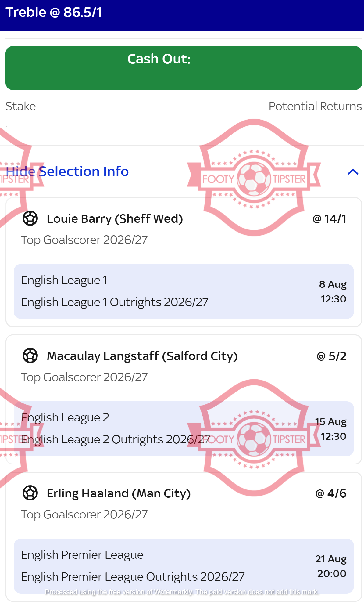Select the Louie Barry (Sheff Wed) selection
Screen dimensions: 364x603
click(115, 219)
